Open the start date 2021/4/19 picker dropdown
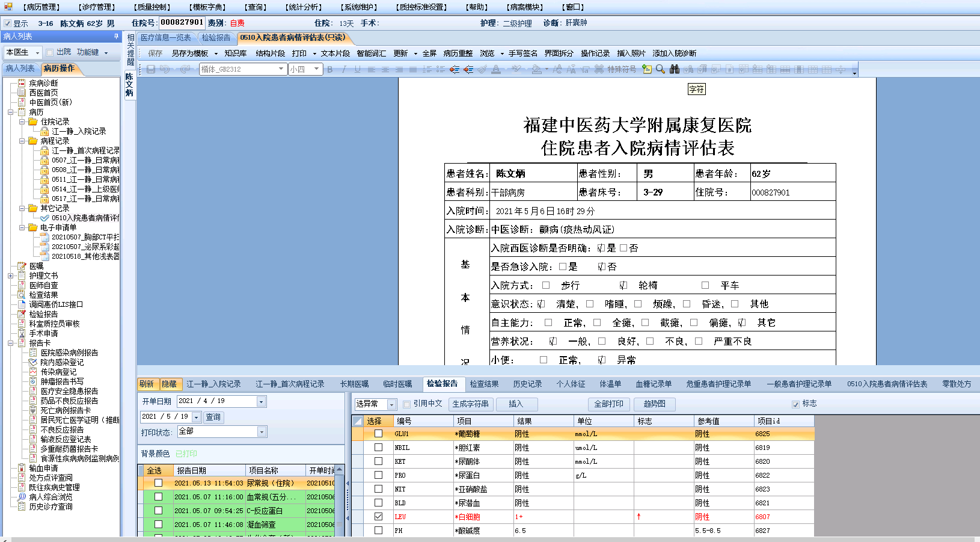Screen dimensions: 980x542 coord(261,401)
